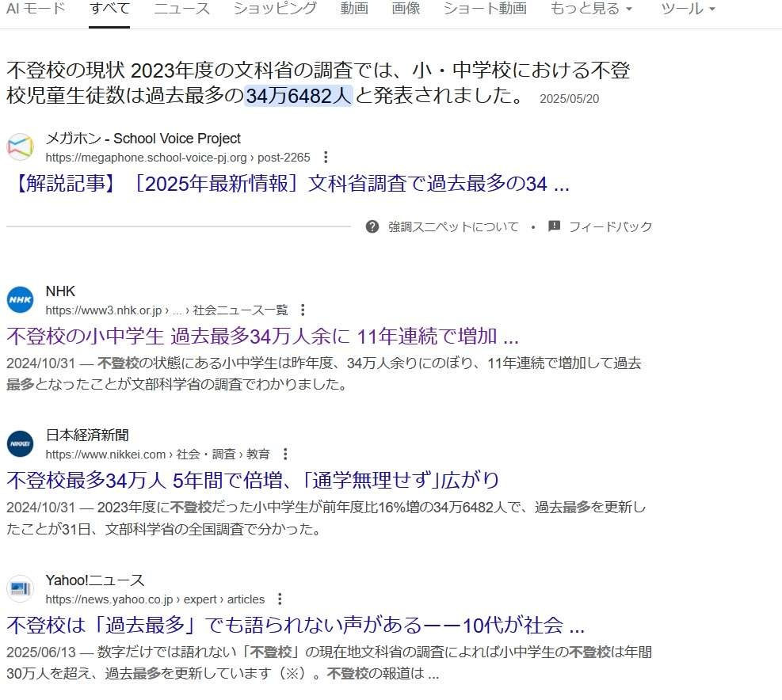The width and height of the screenshot is (782, 700).
Task: Click the Yahoo!ニュース favicon
Action: point(21,589)
